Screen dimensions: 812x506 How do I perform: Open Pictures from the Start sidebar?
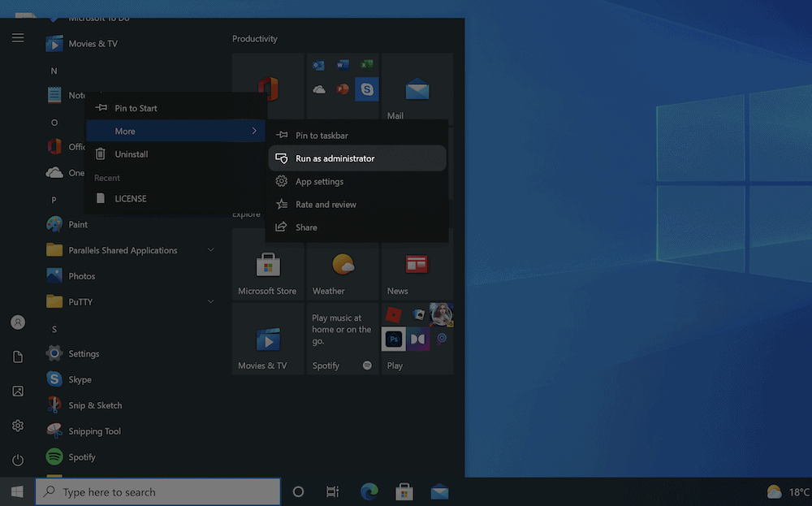click(18, 391)
